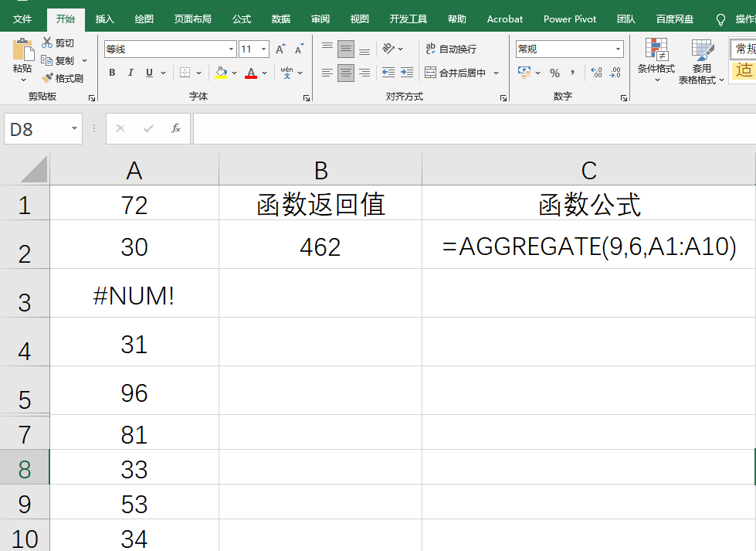Screen dimensions: 756x551
Task: Toggle Italic formatting
Action: (131, 73)
